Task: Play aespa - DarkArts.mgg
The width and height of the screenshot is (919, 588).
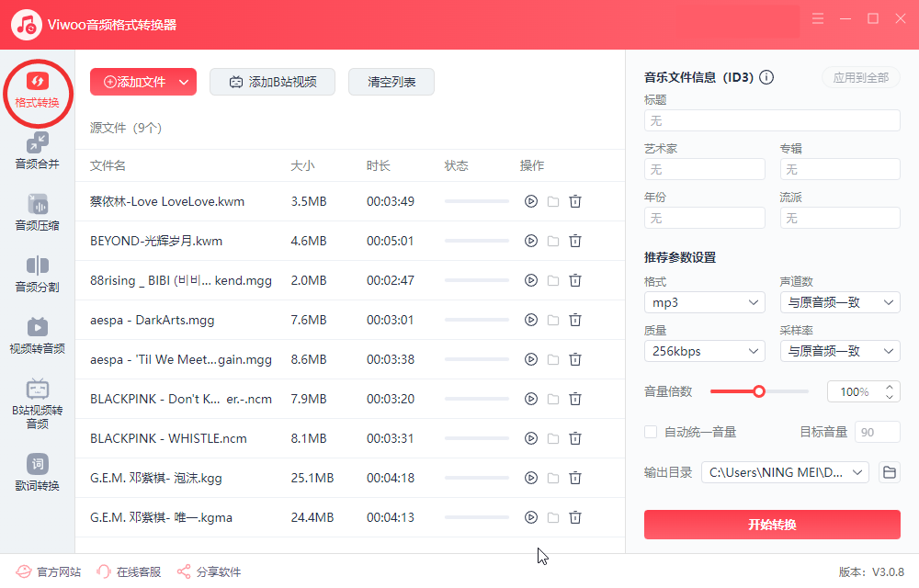Action: [x=531, y=320]
